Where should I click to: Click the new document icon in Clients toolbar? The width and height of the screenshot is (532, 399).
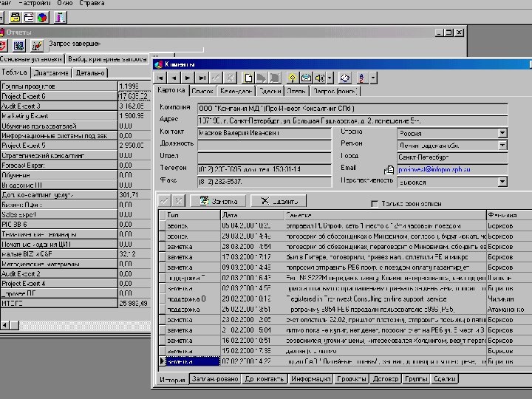(x=248, y=78)
